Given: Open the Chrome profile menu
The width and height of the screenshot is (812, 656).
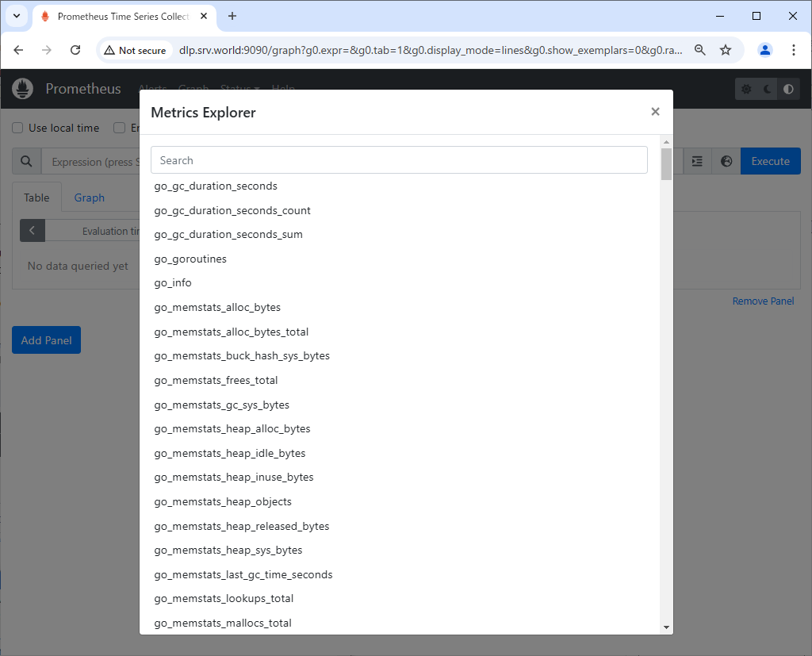Looking at the screenshot, I should point(765,50).
